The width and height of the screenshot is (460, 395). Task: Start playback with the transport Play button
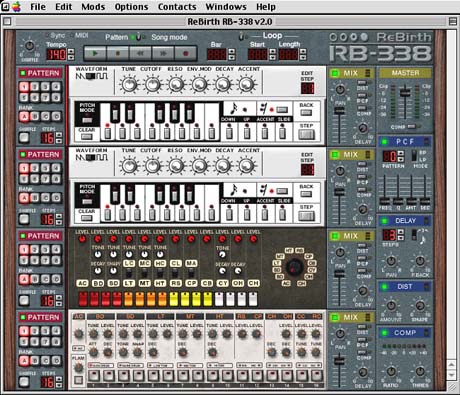[95, 53]
